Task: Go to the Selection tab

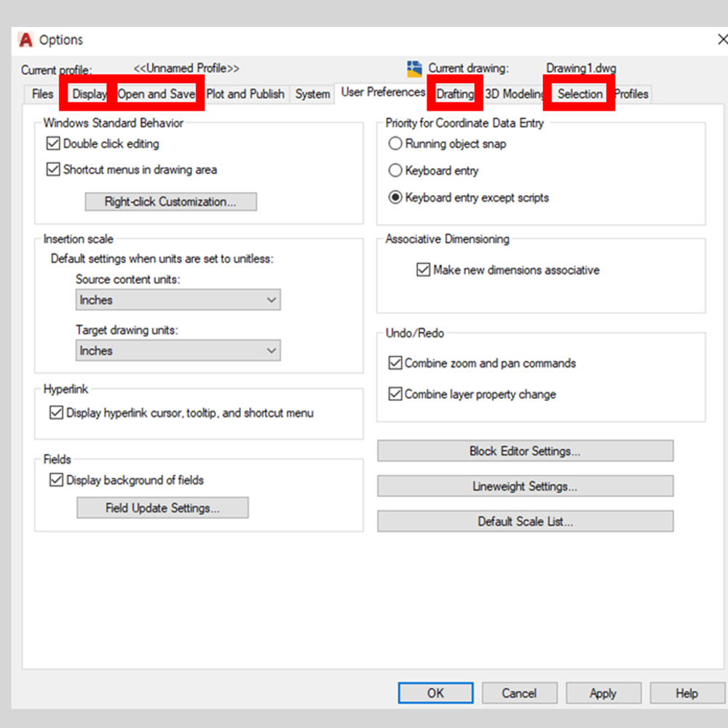Action: [x=579, y=94]
